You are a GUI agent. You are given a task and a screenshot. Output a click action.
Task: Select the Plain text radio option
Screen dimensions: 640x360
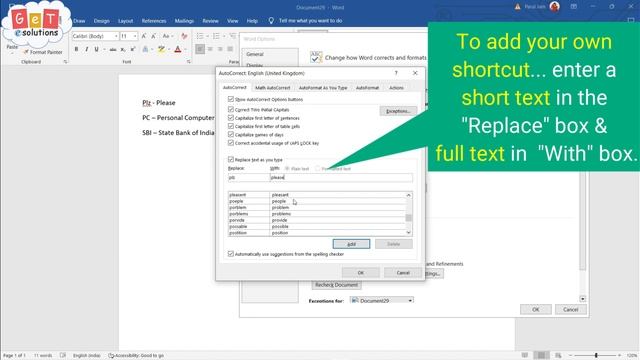pyautogui.click(x=287, y=169)
